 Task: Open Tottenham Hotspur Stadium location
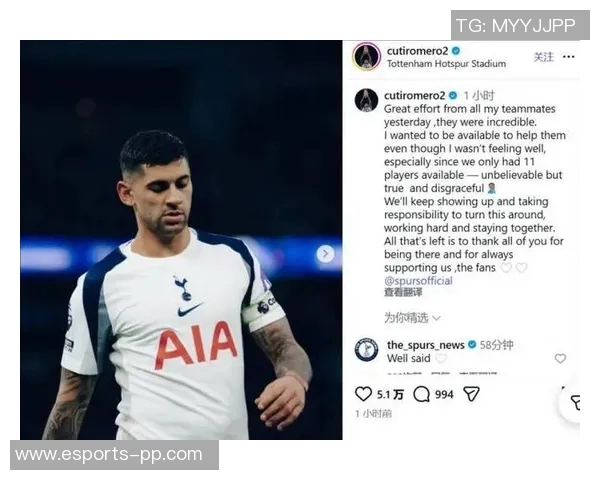[x=446, y=64]
